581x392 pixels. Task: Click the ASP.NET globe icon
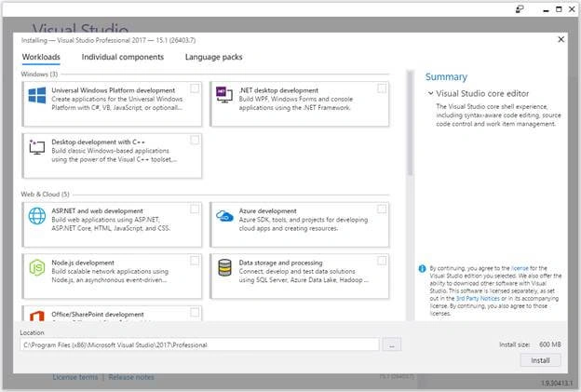point(37,216)
